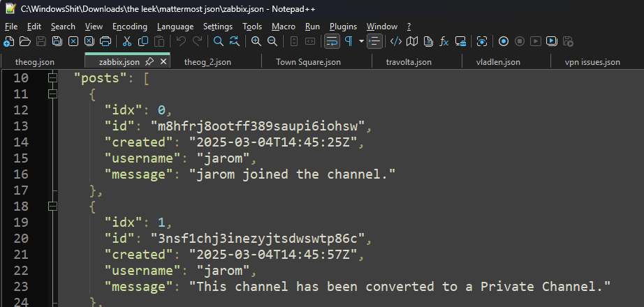Open Replace with the toolbar icon
Image resolution: width=644 pixels, height=307 pixels.
click(x=235, y=41)
